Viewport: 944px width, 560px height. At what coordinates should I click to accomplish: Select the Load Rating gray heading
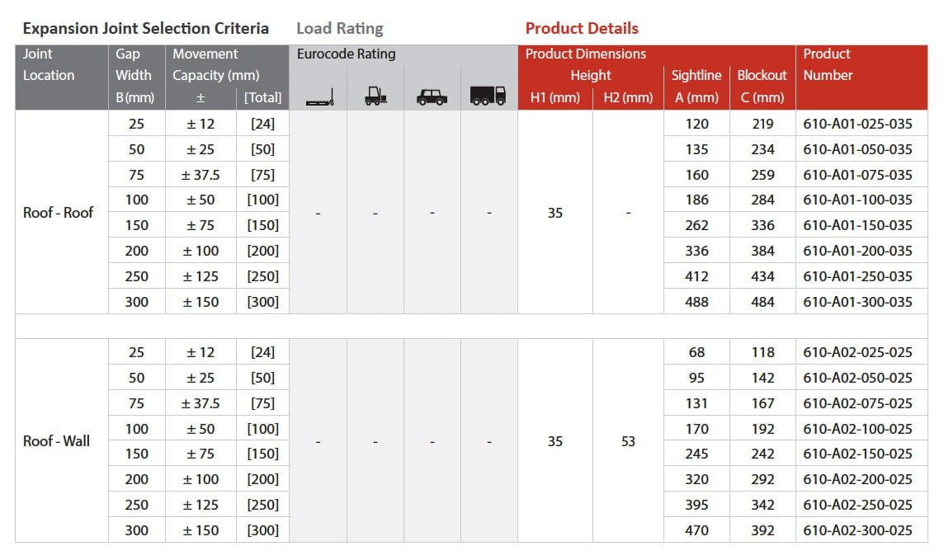pos(339,28)
